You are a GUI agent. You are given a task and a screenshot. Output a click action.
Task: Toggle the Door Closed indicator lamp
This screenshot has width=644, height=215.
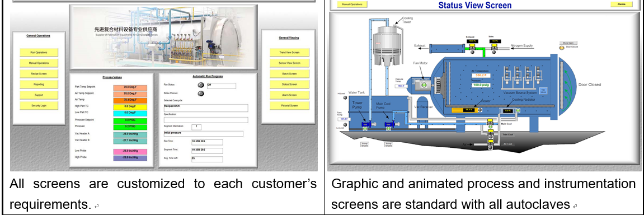tap(561, 47)
